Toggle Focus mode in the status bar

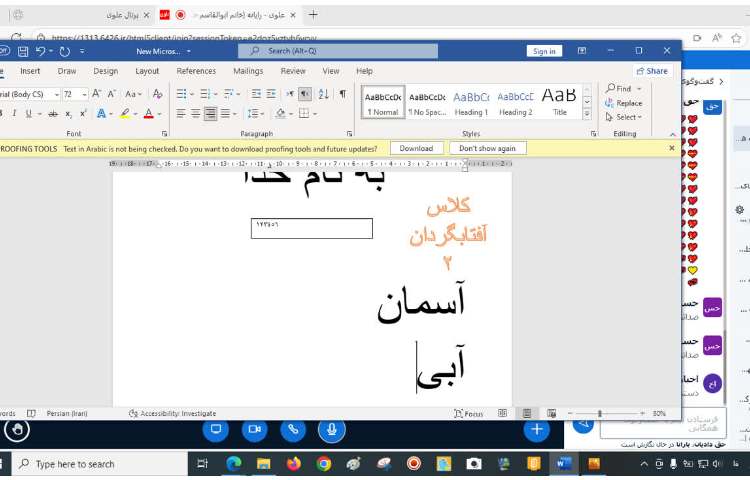pyautogui.click(x=469, y=414)
